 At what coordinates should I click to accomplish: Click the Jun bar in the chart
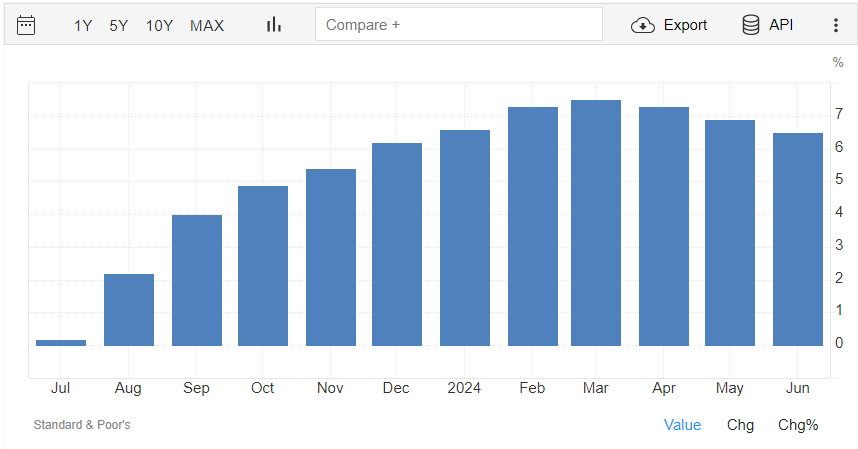(798, 240)
